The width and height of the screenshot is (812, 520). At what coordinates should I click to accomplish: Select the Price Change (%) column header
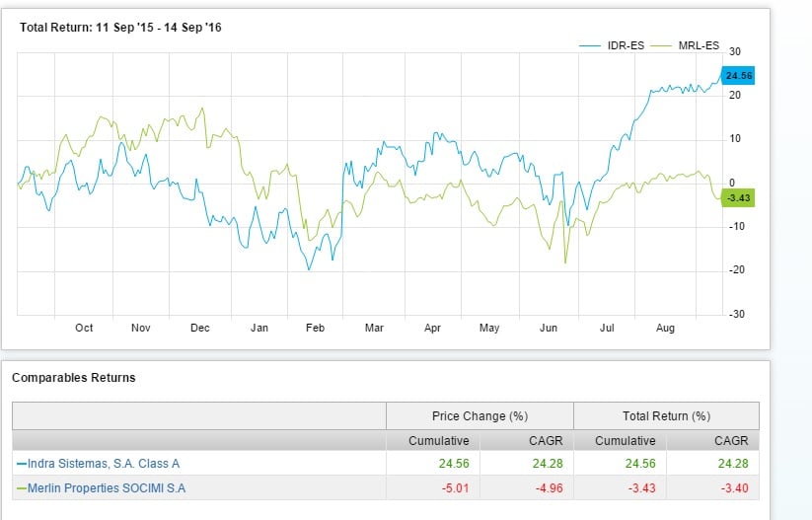pos(480,416)
